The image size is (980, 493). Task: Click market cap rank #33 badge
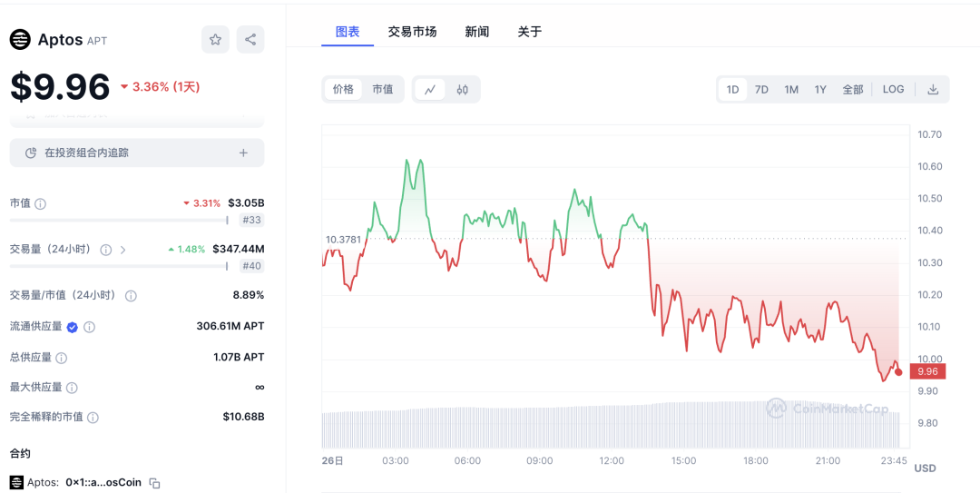[252, 221]
